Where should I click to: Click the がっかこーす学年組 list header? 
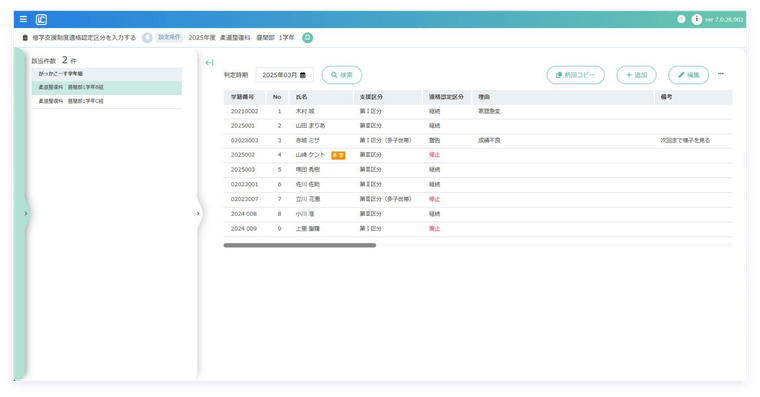[x=107, y=74]
